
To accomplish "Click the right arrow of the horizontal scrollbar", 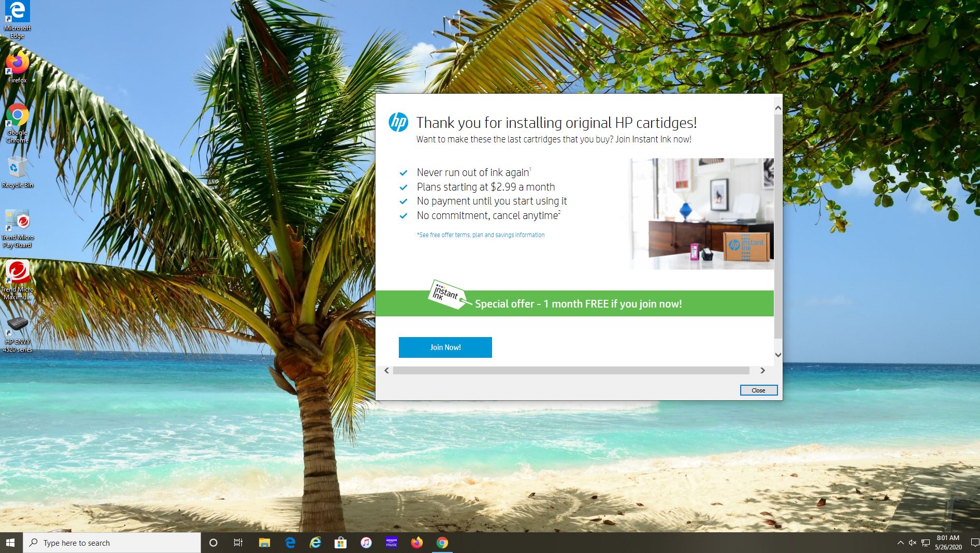I will tap(762, 370).
